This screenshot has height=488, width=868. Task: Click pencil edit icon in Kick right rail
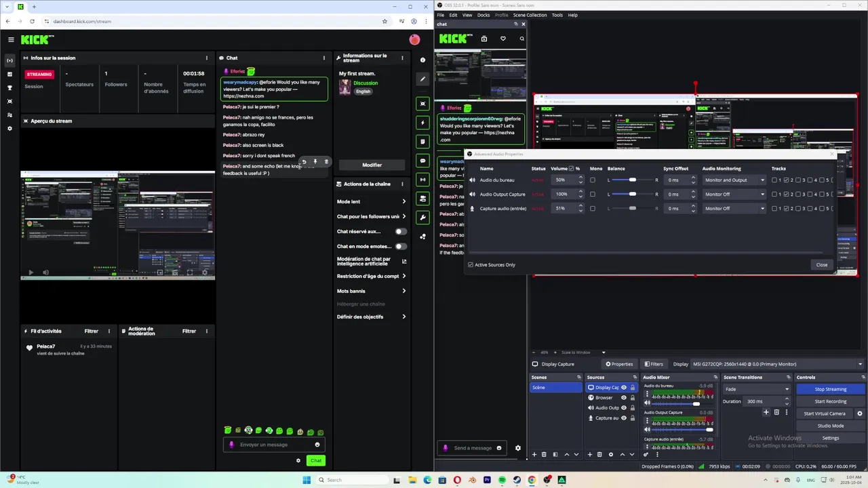422,79
